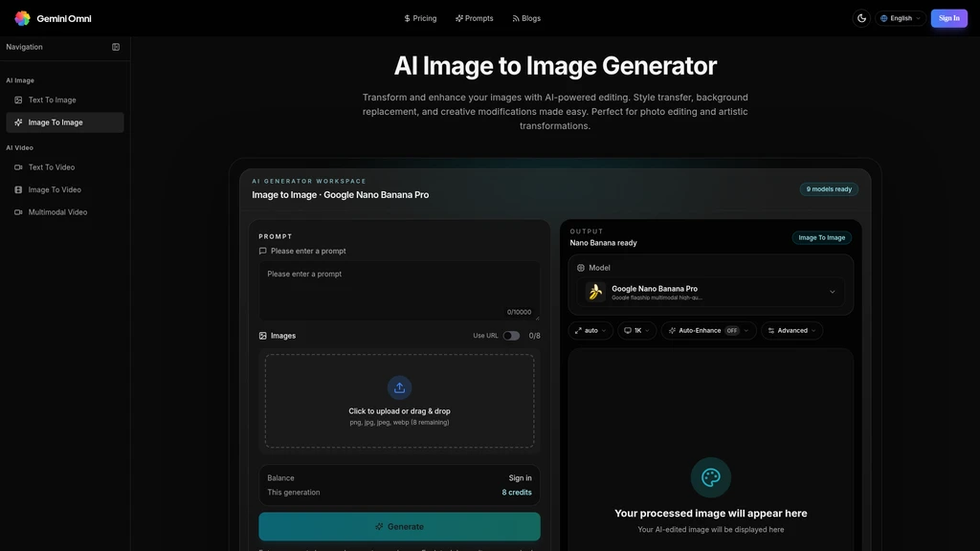
Task: Click the Image To Video film icon
Action: [18, 190]
